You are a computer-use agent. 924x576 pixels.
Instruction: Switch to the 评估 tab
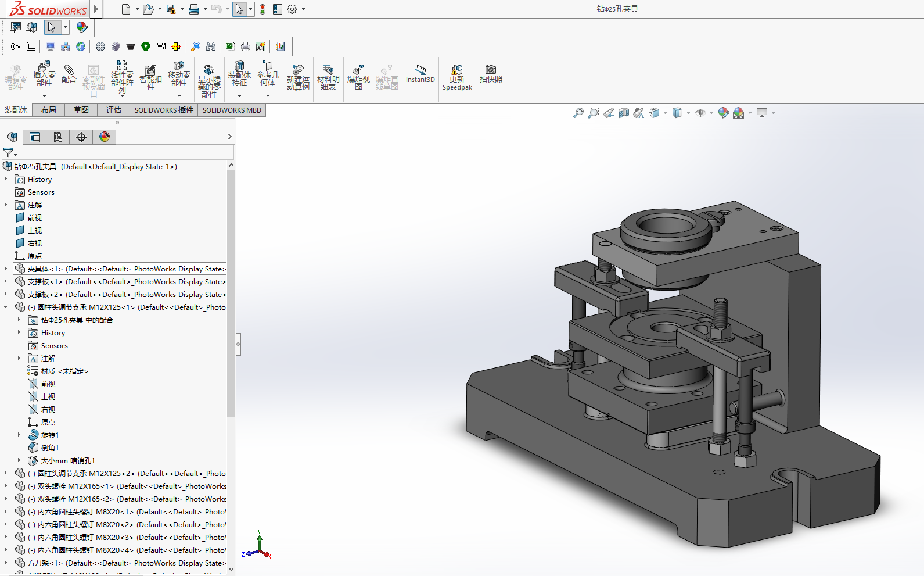click(114, 110)
